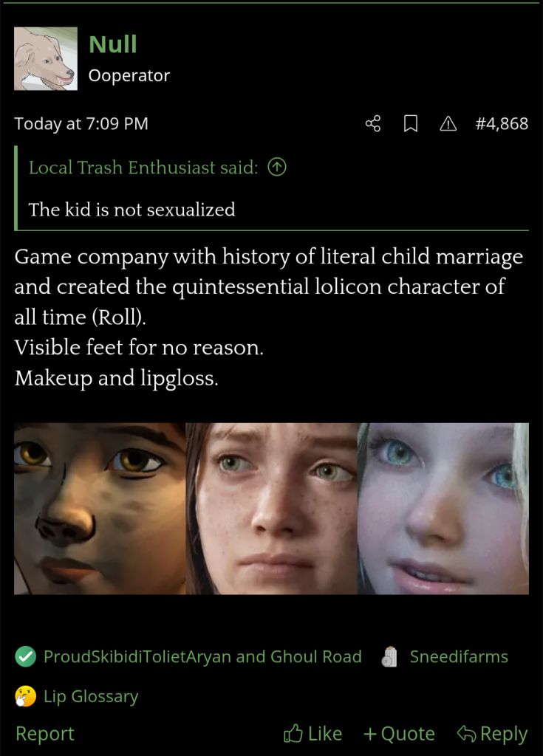
Task: Open ProudSkibidiTolietAryan and Ghoul Road reactions list
Action: click(x=202, y=656)
